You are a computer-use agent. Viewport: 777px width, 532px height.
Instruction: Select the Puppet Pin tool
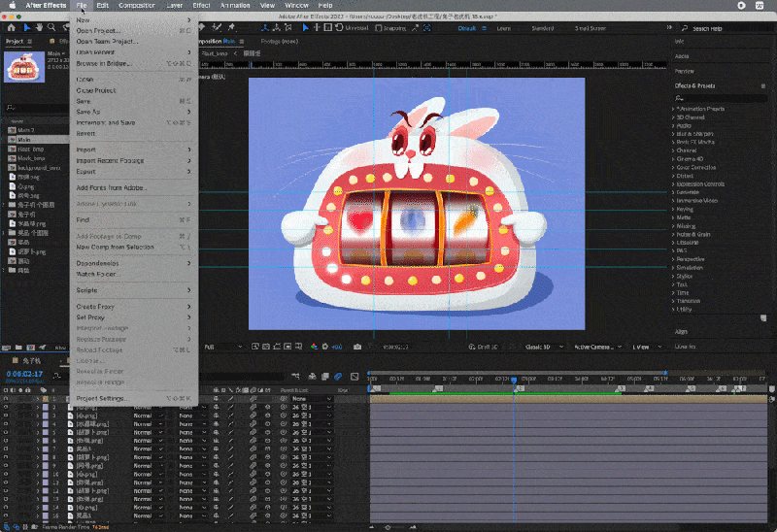[x=231, y=28]
